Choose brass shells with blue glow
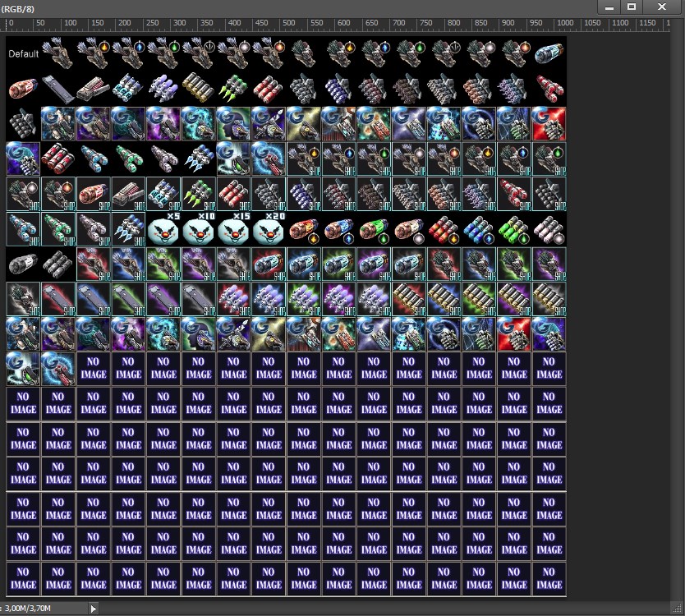Screen dimensions: 685x616 (x=444, y=299)
